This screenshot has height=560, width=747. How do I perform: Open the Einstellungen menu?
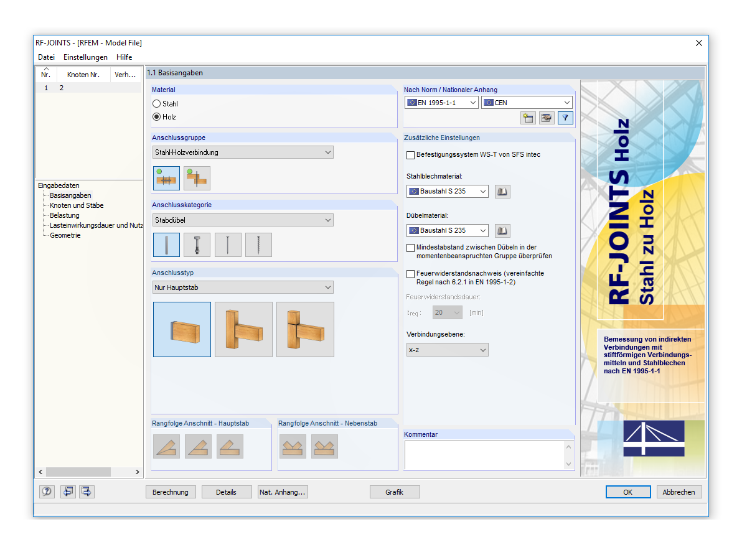point(85,57)
